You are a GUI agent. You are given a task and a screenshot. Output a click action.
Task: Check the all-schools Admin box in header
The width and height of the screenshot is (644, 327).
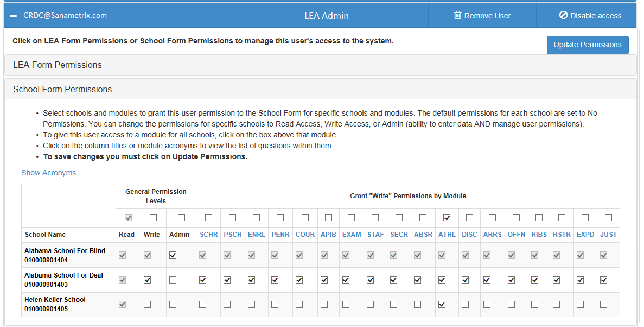181,218
